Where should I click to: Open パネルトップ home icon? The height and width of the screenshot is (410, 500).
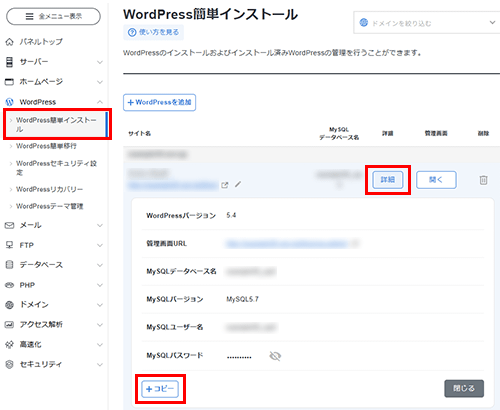10,42
